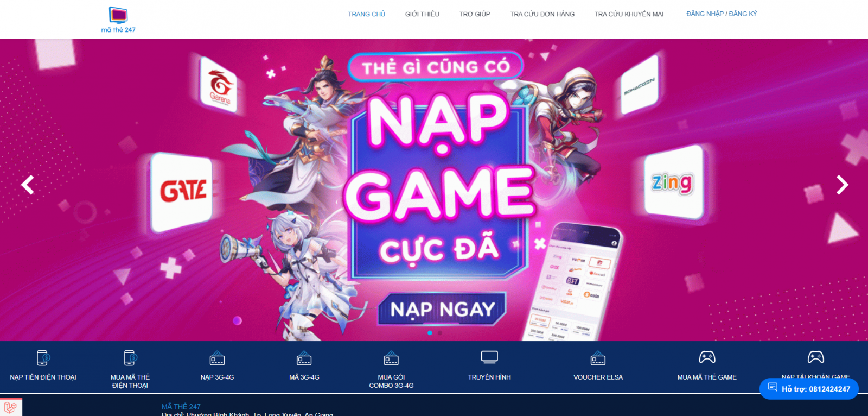The width and height of the screenshot is (868, 416).
Task: Switch to the second carousel indicator dot
Action: click(440, 333)
